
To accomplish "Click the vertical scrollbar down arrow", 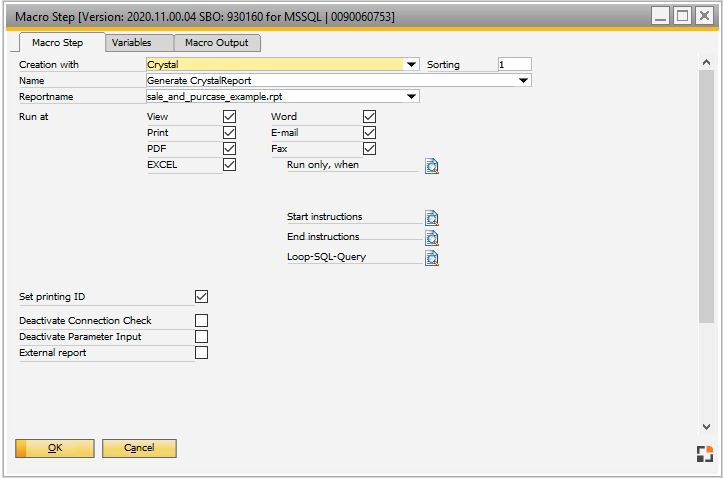I will 705,426.
